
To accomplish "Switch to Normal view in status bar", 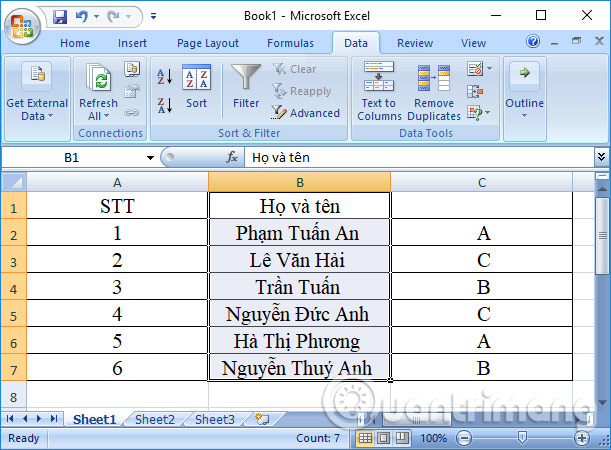I will pyautogui.click(x=365, y=438).
